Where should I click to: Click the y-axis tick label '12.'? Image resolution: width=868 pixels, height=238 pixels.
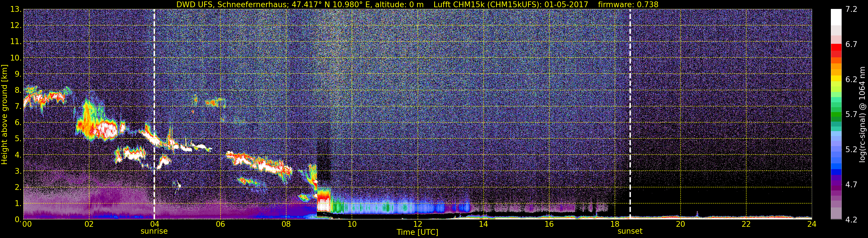(x=16, y=26)
